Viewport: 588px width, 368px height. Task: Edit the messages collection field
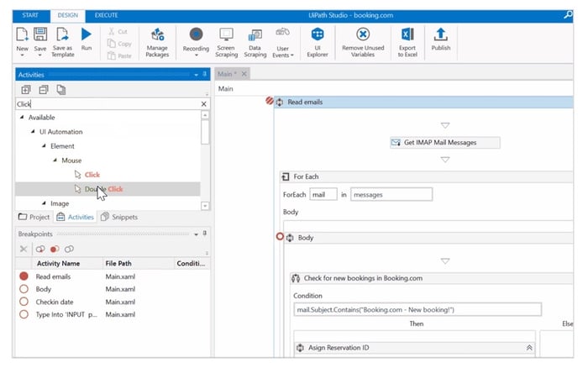[x=391, y=195]
